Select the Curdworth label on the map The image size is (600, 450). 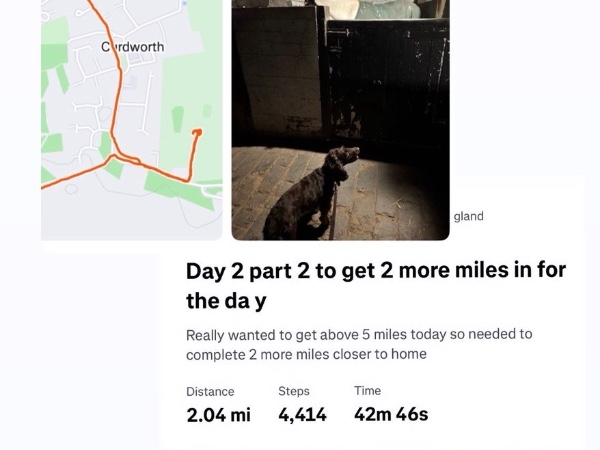[x=133, y=47]
